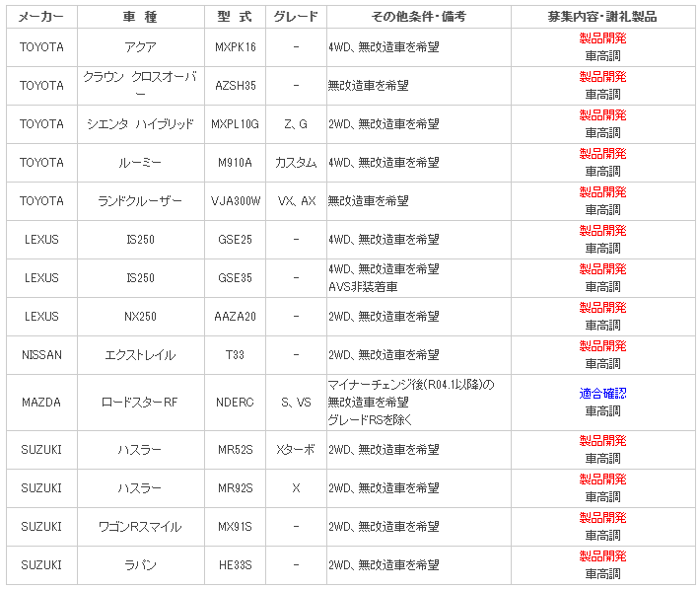700x590 pixels.
Task: Click the カスタム grade cell
Action: pos(296,163)
